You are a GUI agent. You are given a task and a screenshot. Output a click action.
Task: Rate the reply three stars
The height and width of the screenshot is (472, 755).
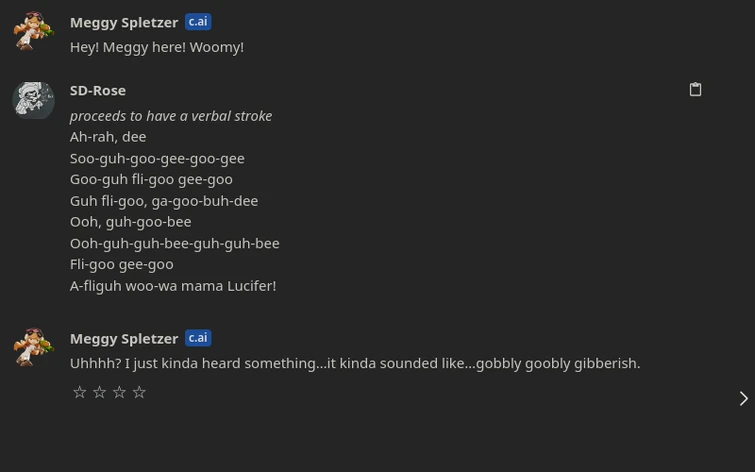[120, 392]
